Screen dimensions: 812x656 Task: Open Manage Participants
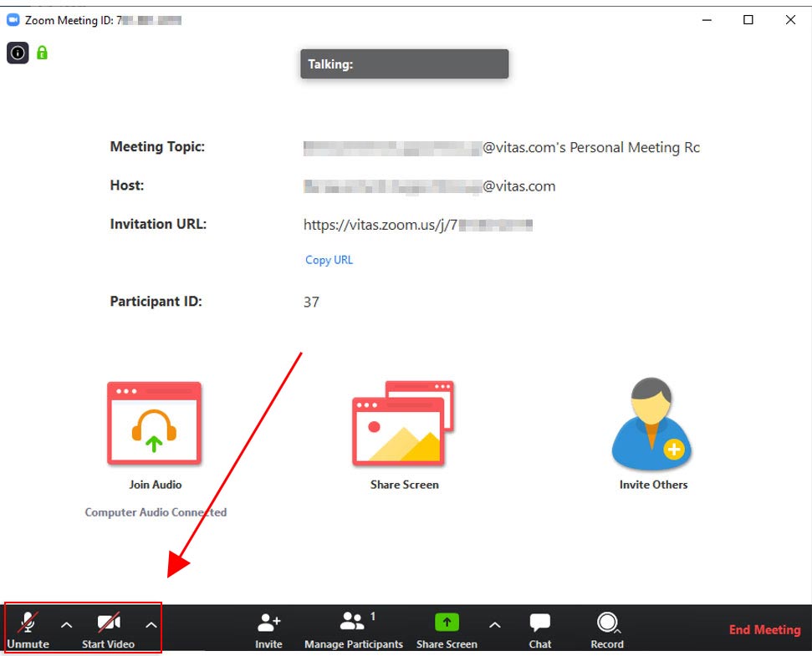(x=351, y=627)
